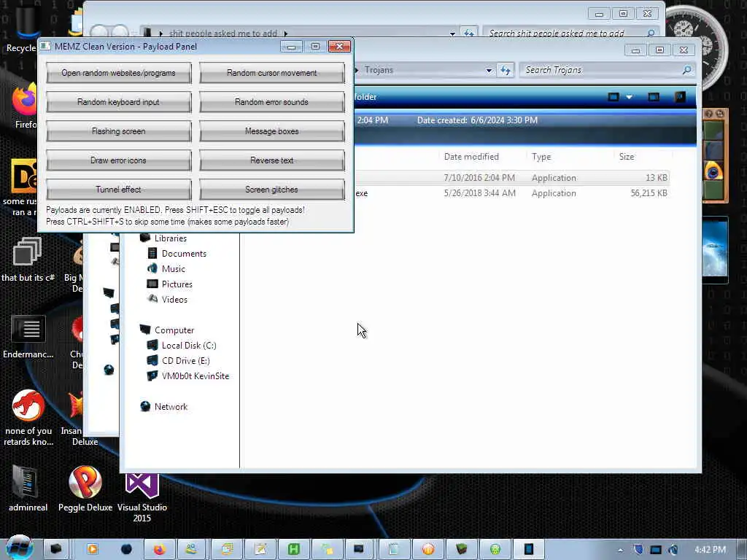This screenshot has width=747, height=560.
Task: Open the Windows Start orb
Action: [x=19, y=548]
